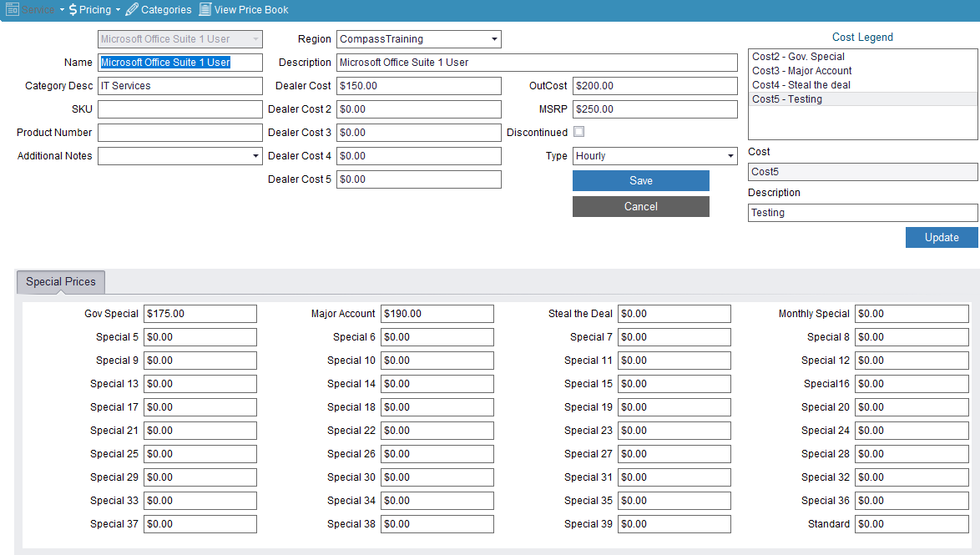This screenshot has height=555, width=980.
Task: Select Cost2 - Gov. Special in legend
Action: [862, 56]
